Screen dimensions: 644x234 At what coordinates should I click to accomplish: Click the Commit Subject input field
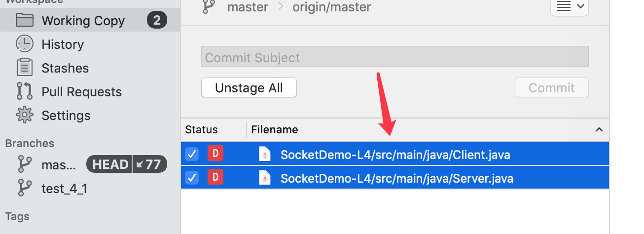coord(394,57)
